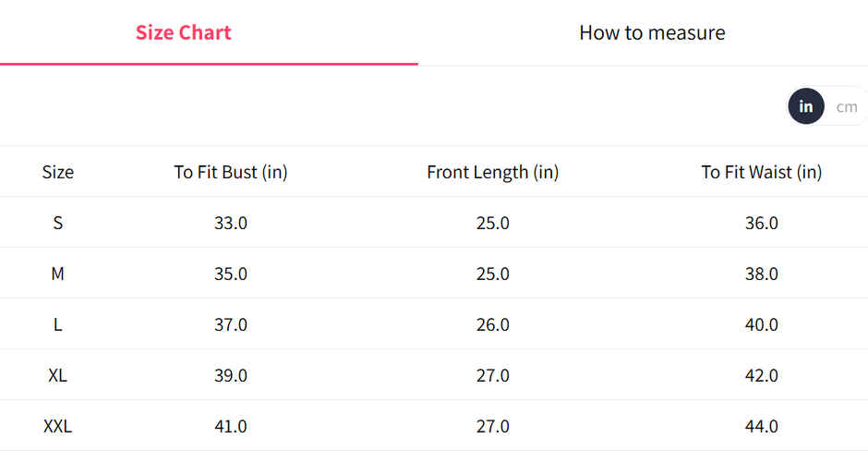Click bust value 37.0 for size L
Viewport: 868px width, 463px height.
click(x=231, y=324)
